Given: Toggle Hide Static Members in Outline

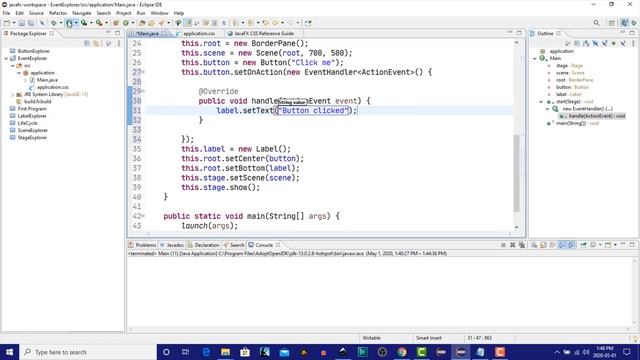Looking at the screenshot, I should point(604,43).
